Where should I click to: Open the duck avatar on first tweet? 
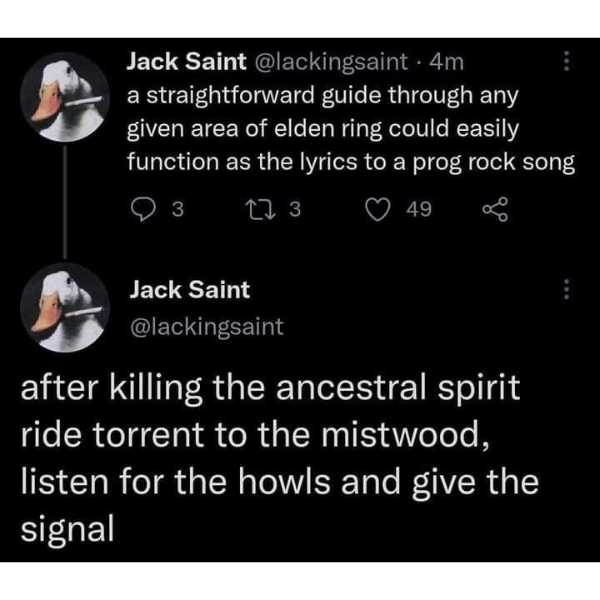click(65, 97)
